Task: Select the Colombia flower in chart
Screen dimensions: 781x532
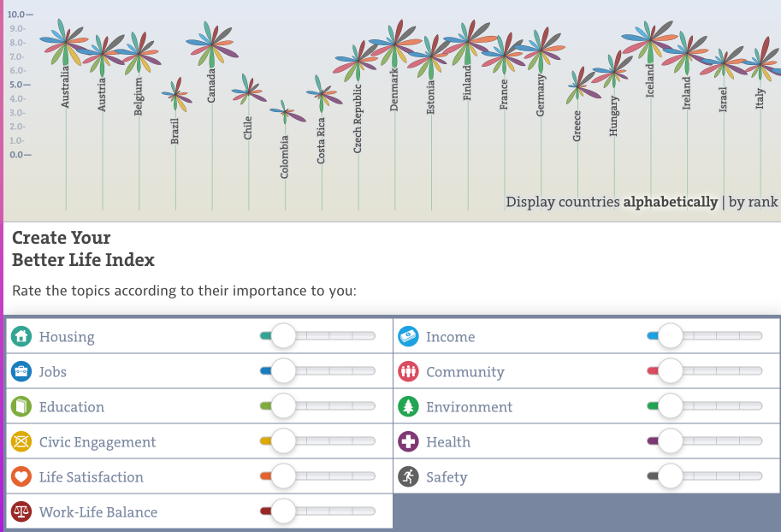Action: click(x=286, y=111)
